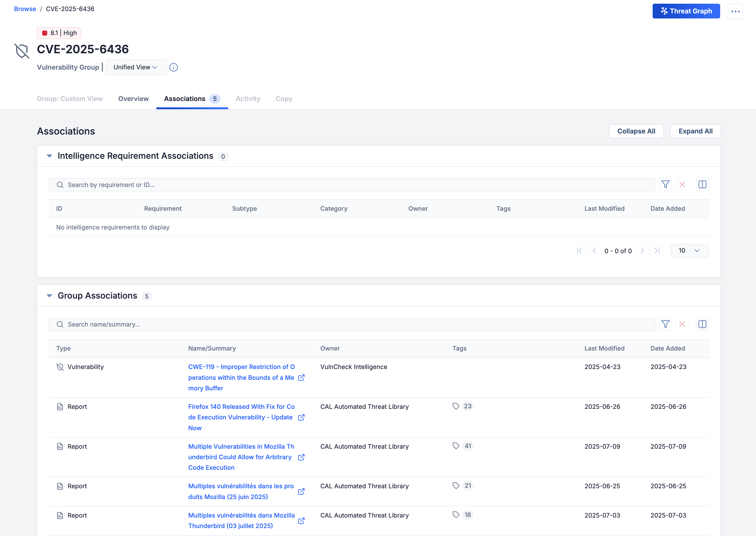Focus the Search by requirement or ID field
Image resolution: width=756 pixels, height=536 pixels.
click(x=351, y=185)
